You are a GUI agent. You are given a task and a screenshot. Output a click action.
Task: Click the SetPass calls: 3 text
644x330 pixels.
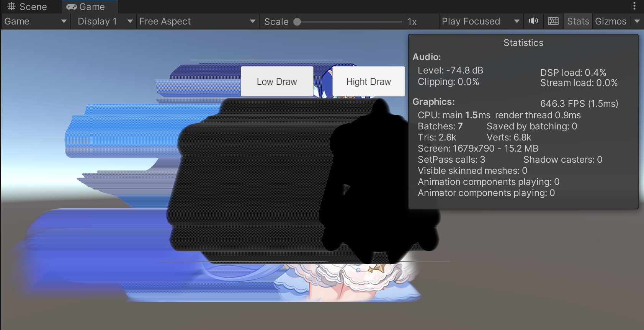451,160
